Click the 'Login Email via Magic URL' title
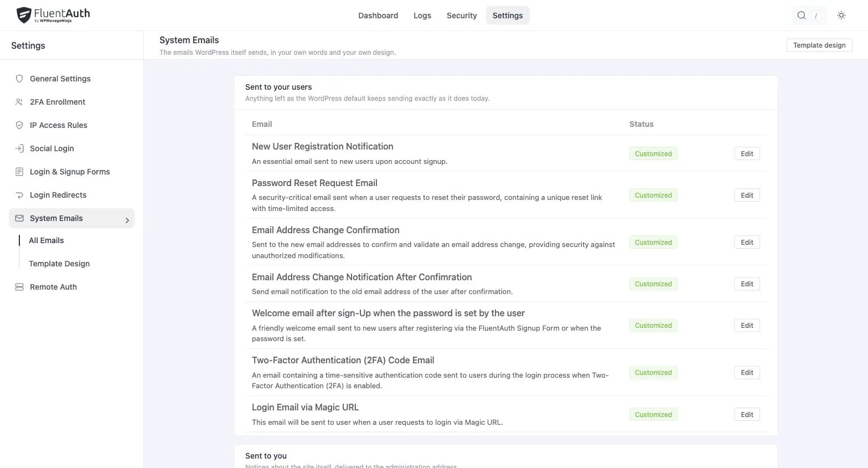Screen dimensions: 868x468 pos(305,407)
